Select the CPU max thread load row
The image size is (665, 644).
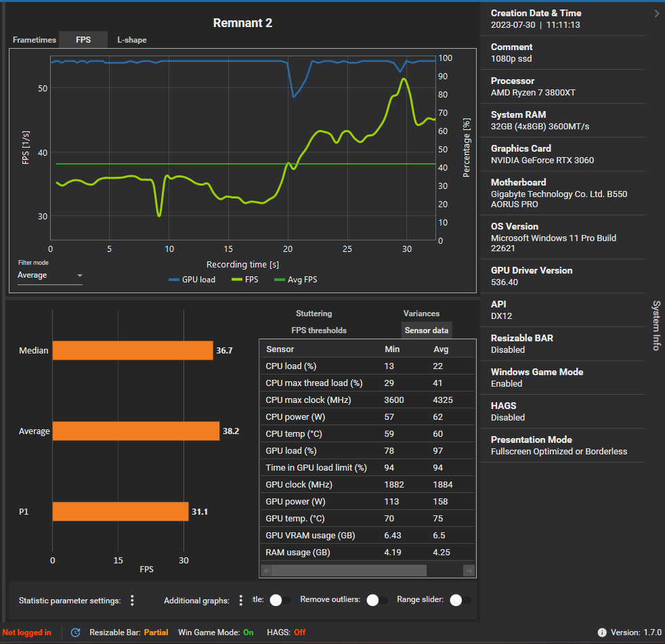[367, 383]
